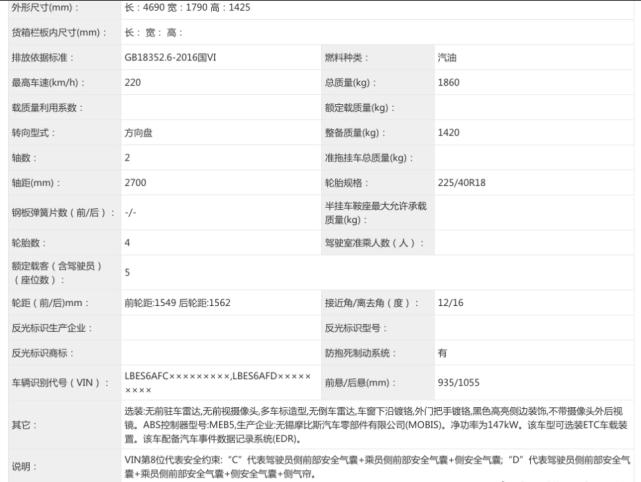Image resolution: width=641 pixels, height=482 pixels.
Task: Click the 防抱死制动系统 value 有
Action: [442, 353]
